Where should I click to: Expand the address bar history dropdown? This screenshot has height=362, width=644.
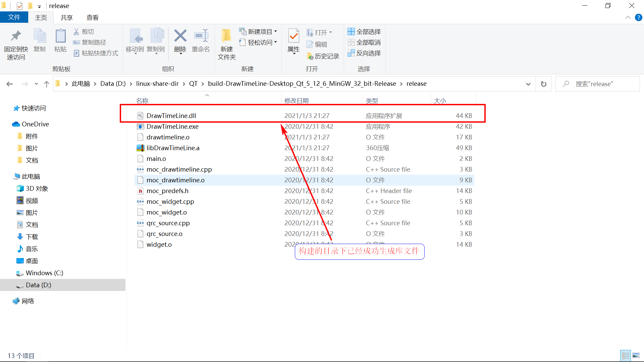click(x=528, y=84)
